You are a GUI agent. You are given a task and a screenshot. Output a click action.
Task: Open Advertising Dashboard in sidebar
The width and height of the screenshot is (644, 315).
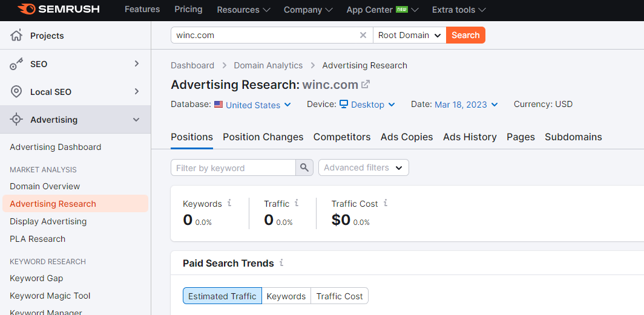click(x=56, y=148)
